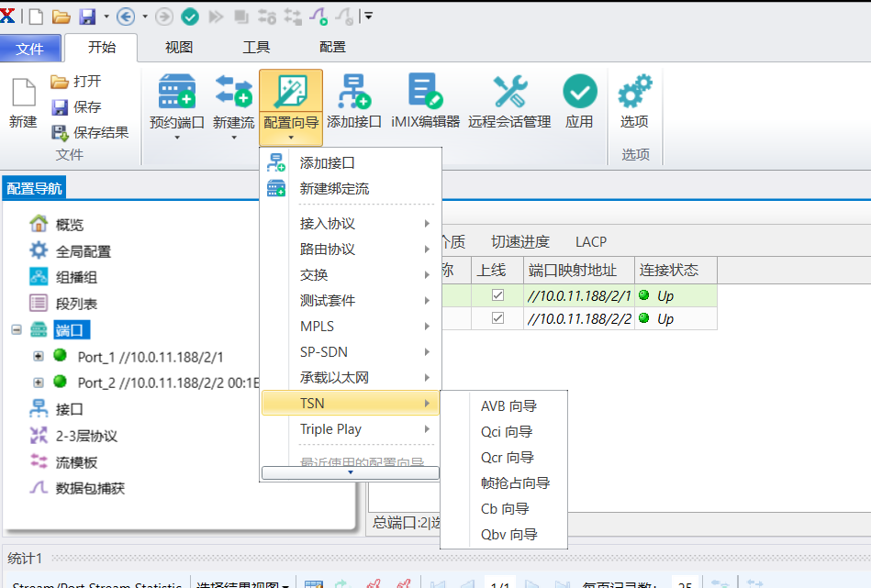The image size is (871, 588).
Task: Open the iMIX编辑器 editor
Action: (x=426, y=102)
